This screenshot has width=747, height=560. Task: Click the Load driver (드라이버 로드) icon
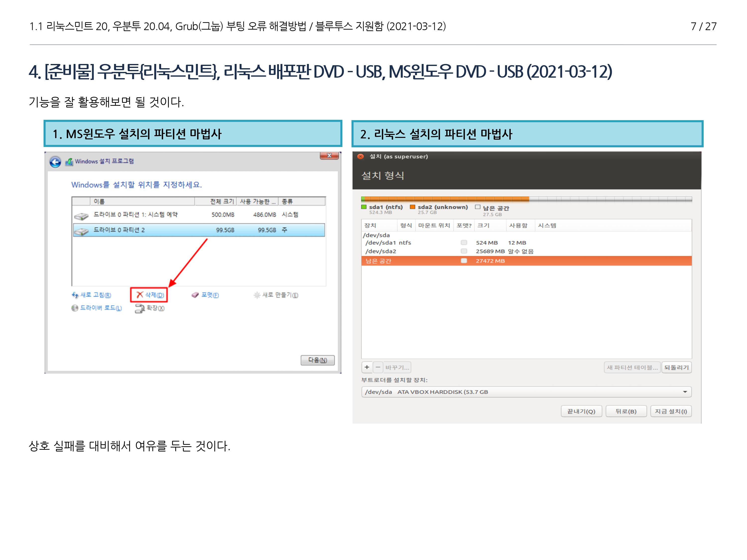point(75,308)
